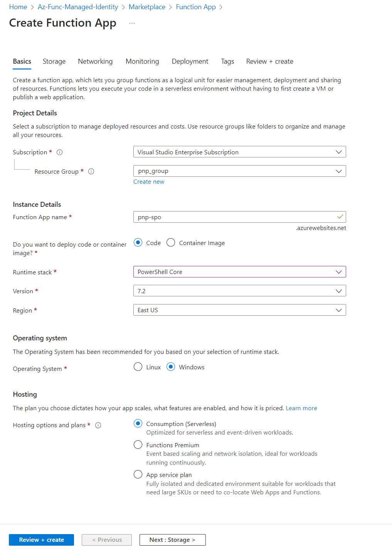392x553 pixels.
Task: Click the Hosting options info icon
Action: (98, 425)
